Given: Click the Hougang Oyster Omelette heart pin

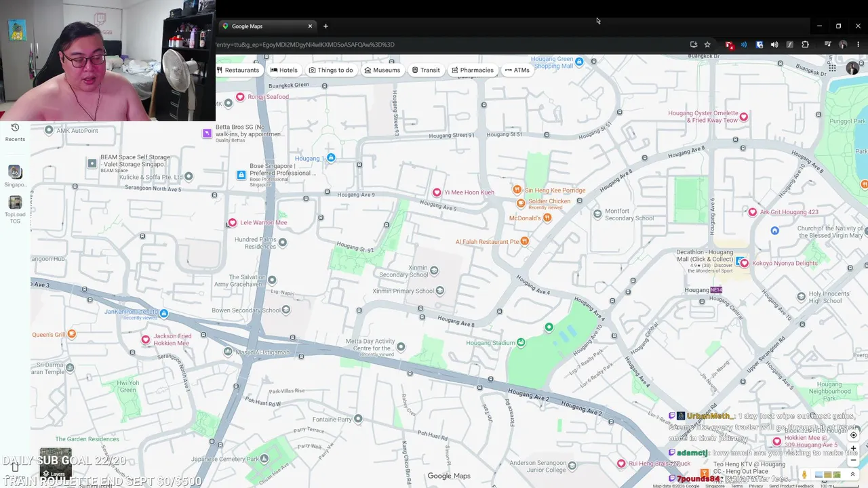Looking at the screenshot, I should (743, 117).
